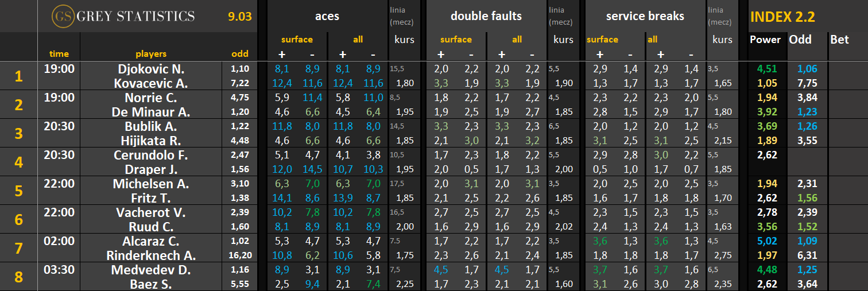Click the yellow time column header

click(59, 54)
